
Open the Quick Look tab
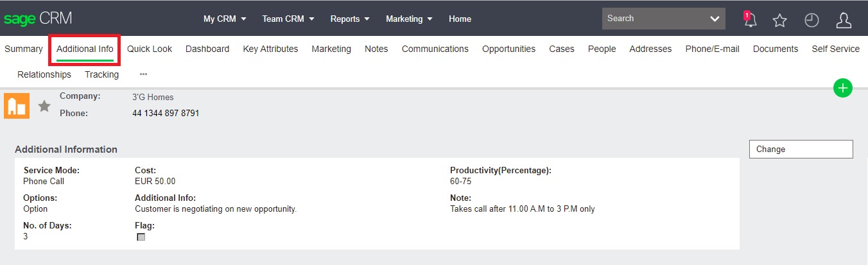coord(150,49)
